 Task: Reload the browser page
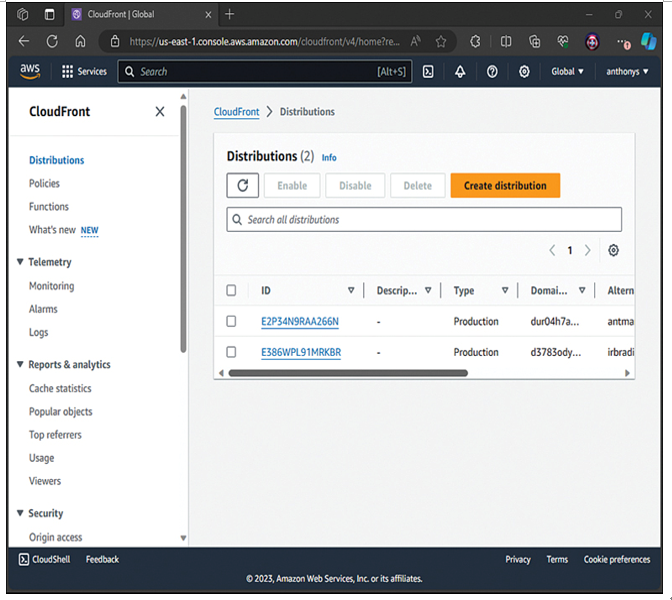tap(52, 42)
